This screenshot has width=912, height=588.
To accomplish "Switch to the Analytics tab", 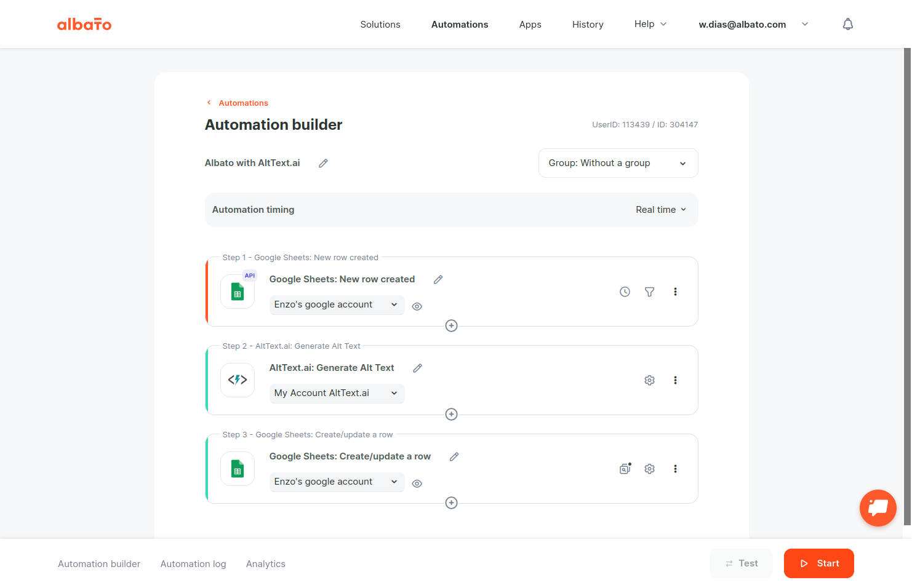I will (266, 564).
